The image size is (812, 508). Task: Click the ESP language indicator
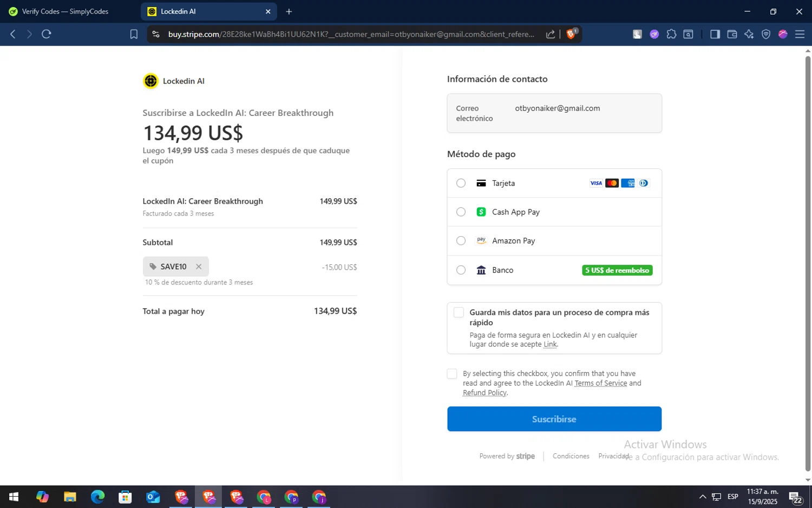pos(733,497)
